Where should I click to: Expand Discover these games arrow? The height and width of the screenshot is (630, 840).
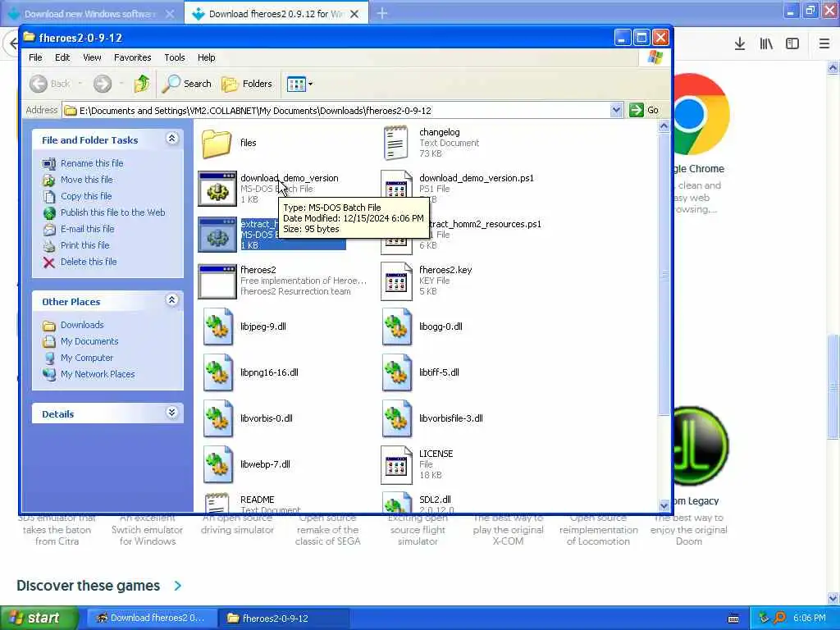[x=178, y=586]
